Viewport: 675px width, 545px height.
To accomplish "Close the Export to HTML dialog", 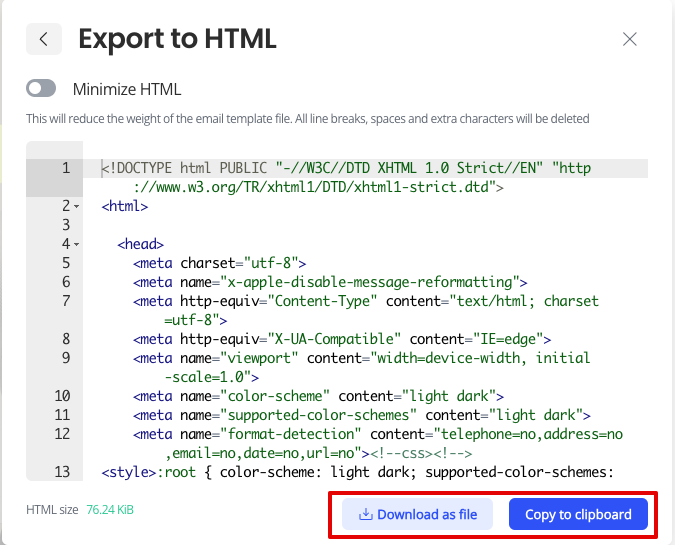I will click(629, 39).
